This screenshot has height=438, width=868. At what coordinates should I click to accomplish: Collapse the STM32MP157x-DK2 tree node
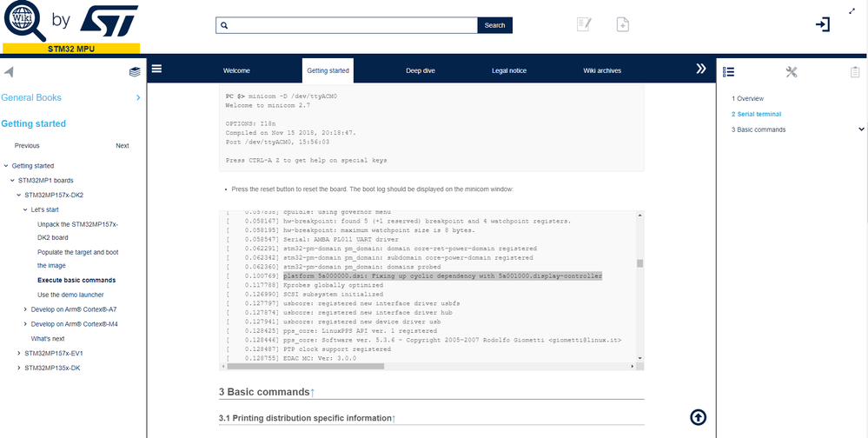(x=19, y=195)
